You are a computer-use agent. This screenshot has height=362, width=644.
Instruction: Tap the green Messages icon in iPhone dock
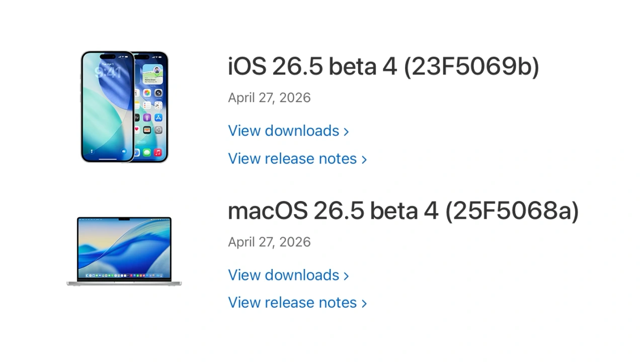coord(147,152)
